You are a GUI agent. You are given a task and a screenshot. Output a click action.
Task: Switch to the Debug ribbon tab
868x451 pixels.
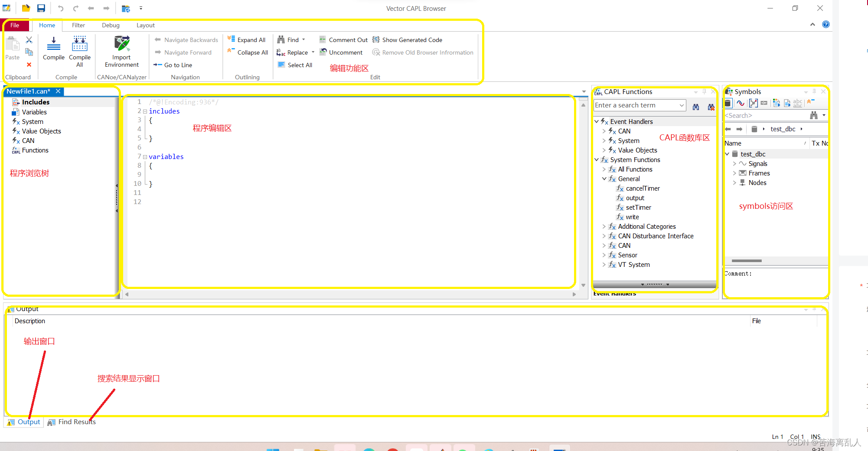coord(111,25)
